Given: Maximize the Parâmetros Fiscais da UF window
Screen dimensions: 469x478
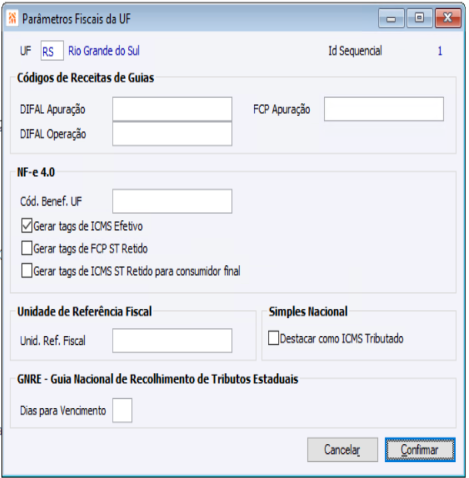Looking at the screenshot, I should click(x=419, y=18).
